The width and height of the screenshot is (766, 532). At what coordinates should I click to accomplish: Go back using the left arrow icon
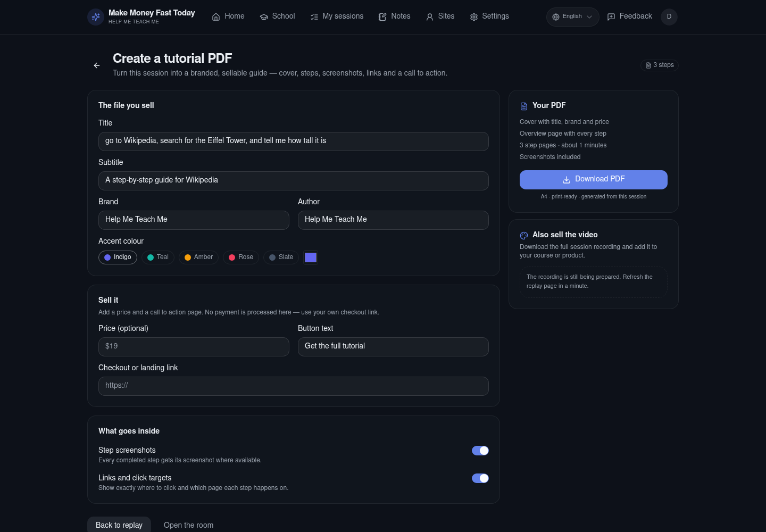tap(97, 65)
